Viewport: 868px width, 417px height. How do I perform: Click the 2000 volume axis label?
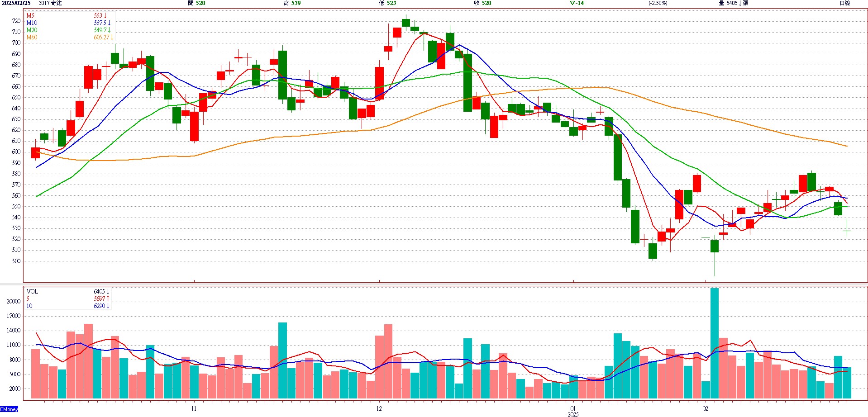coord(15,389)
